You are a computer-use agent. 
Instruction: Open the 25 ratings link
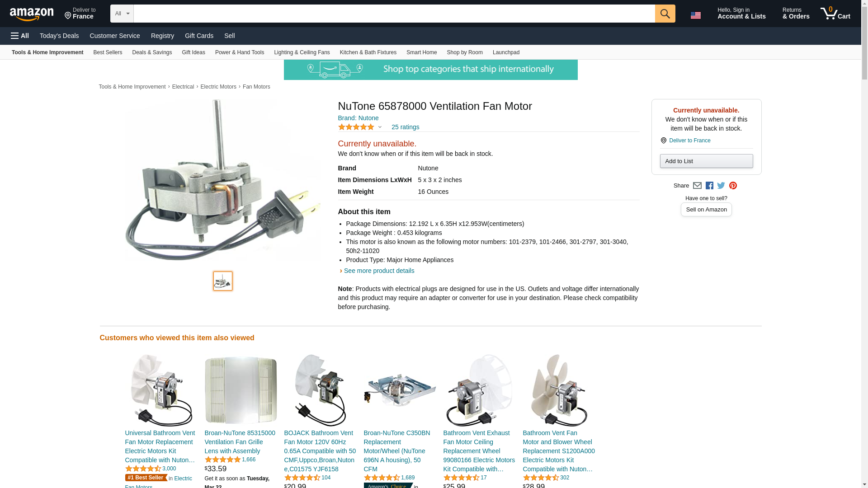click(405, 127)
